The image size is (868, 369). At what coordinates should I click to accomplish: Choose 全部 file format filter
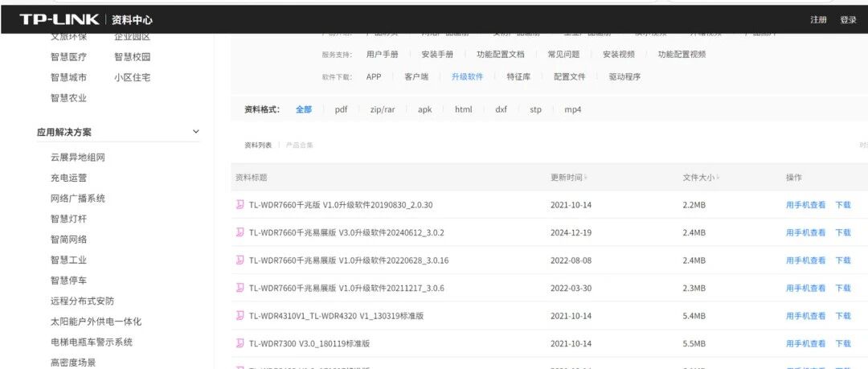(x=303, y=109)
